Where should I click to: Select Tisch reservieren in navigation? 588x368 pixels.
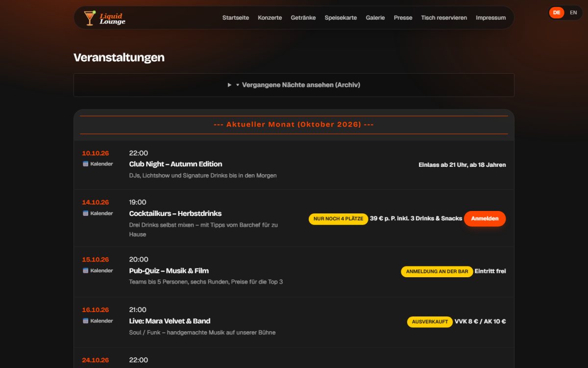(444, 18)
